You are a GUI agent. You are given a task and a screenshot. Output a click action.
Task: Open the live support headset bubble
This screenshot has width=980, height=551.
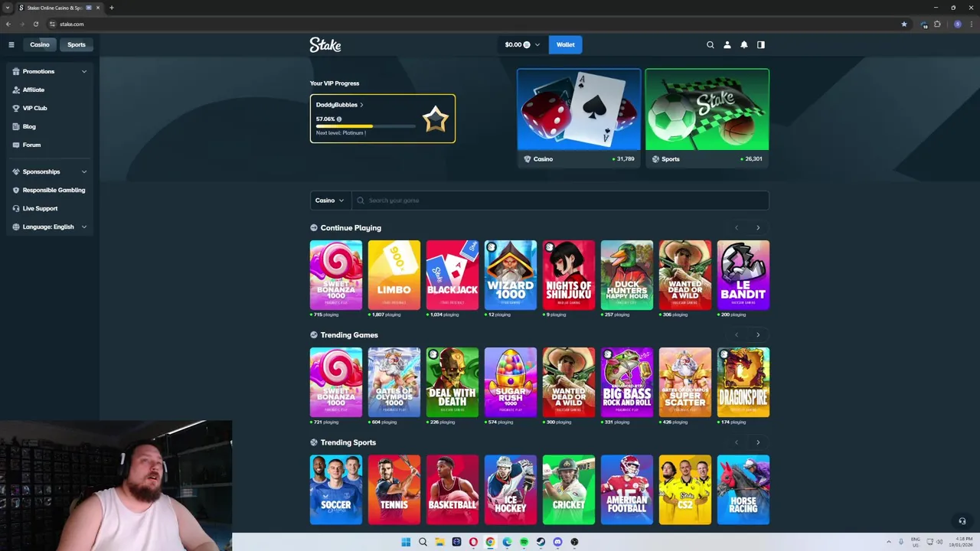coord(962,521)
